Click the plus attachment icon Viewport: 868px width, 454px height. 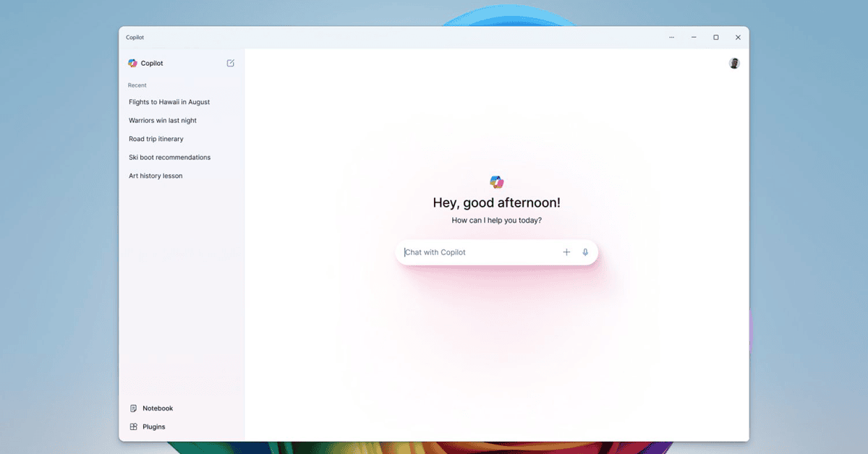pyautogui.click(x=566, y=252)
